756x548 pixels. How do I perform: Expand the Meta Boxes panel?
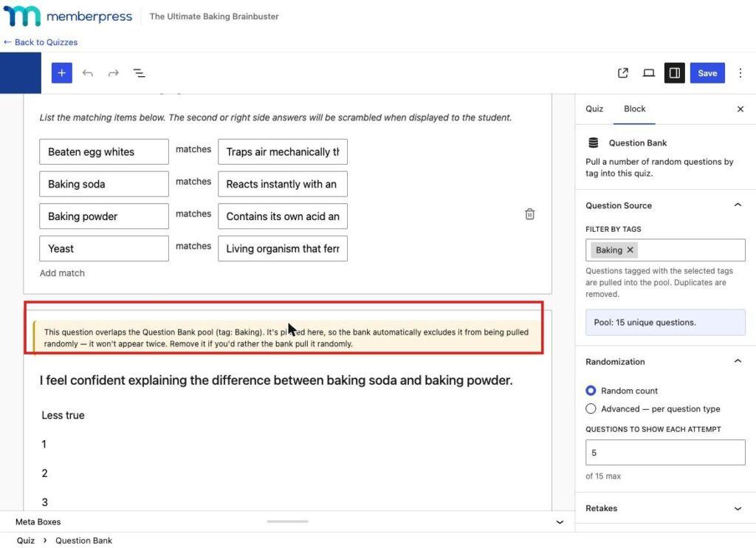(x=560, y=522)
